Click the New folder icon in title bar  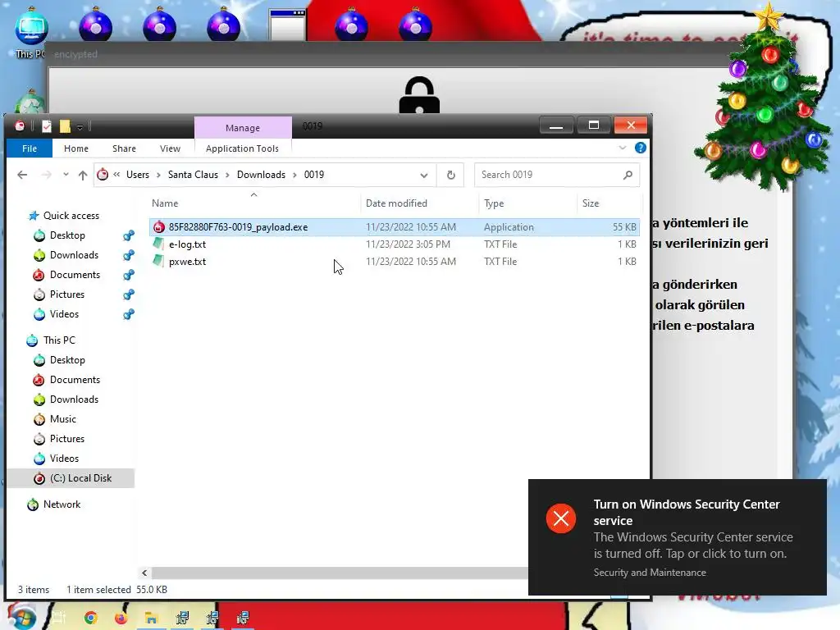[65, 126]
